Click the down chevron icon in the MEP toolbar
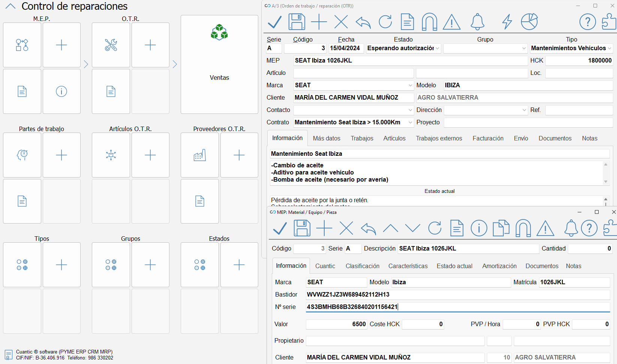 click(x=413, y=228)
